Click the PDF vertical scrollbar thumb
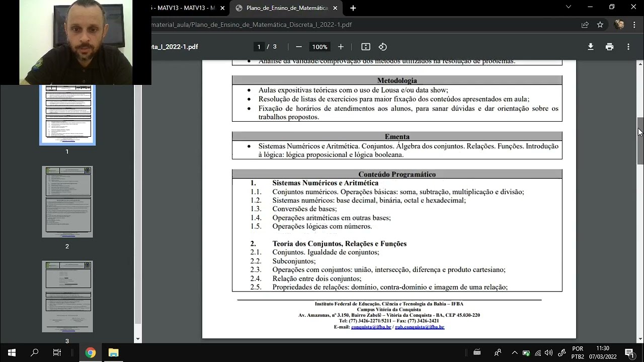Viewport: 644px width, 362px height. click(x=640, y=141)
